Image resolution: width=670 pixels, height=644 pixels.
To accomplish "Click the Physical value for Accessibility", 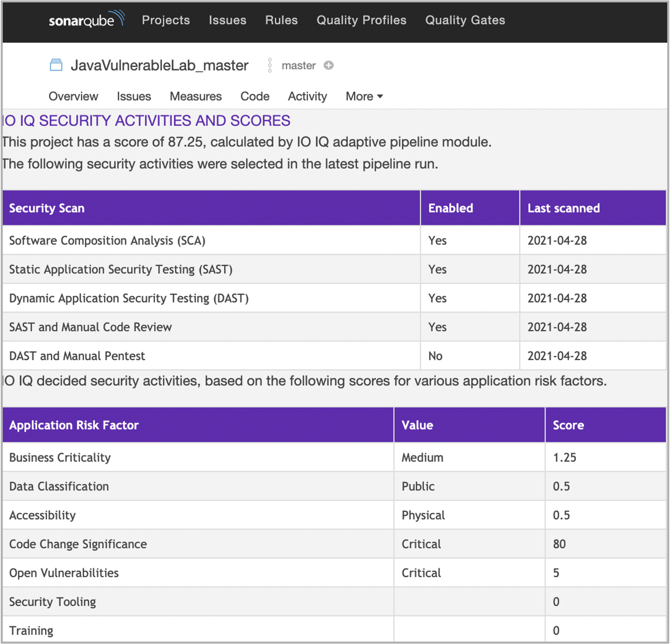I will (x=423, y=515).
